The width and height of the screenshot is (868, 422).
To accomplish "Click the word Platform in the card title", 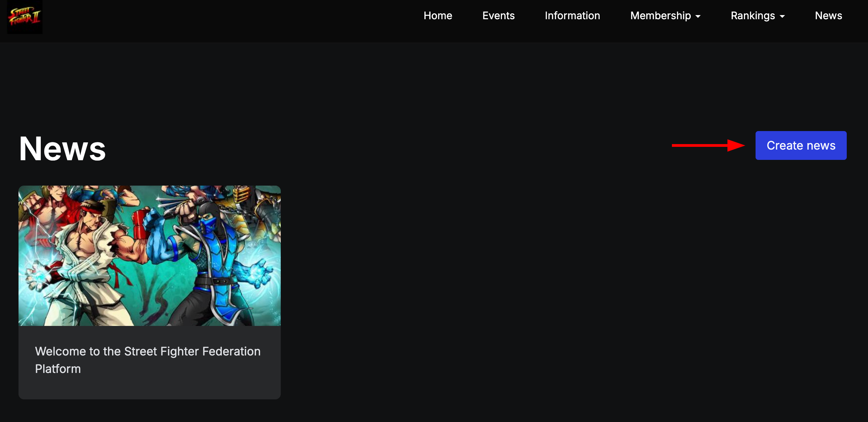I will (x=58, y=369).
